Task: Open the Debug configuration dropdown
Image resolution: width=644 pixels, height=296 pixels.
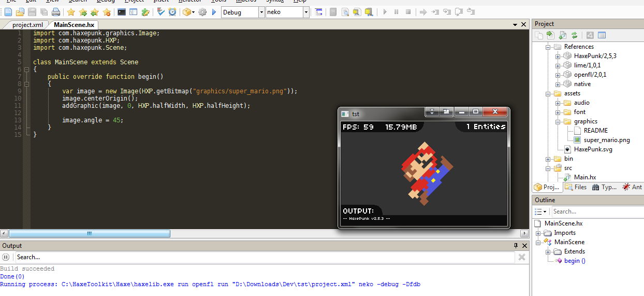Action: tap(261, 12)
